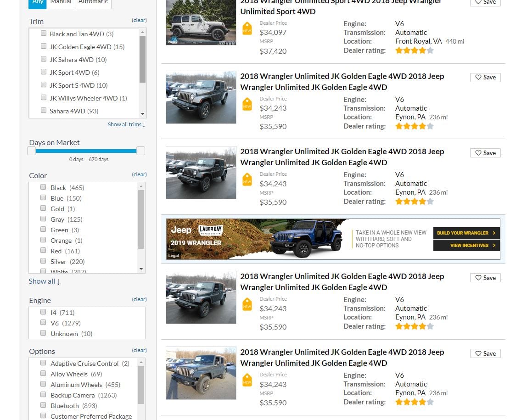Viewport: 516px width, 420px height.
Task: Clear the Color filter
Action: point(139,174)
